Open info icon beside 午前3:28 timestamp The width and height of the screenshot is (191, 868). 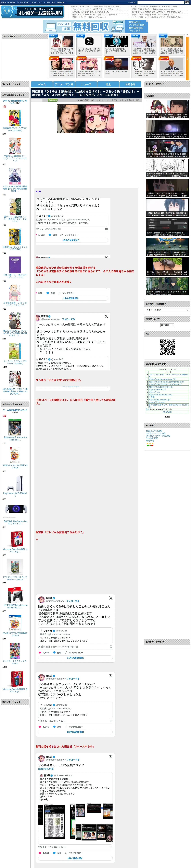point(111,647)
